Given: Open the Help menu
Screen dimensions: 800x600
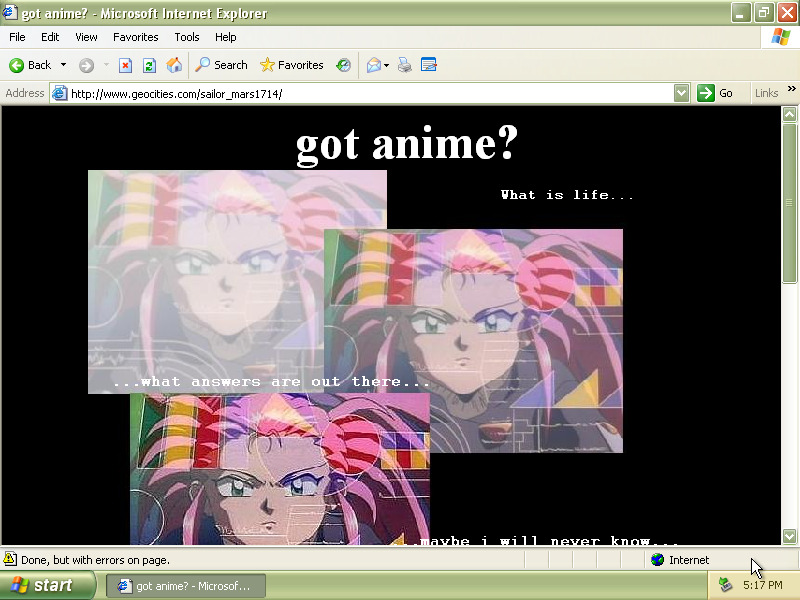Looking at the screenshot, I should click(226, 37).
